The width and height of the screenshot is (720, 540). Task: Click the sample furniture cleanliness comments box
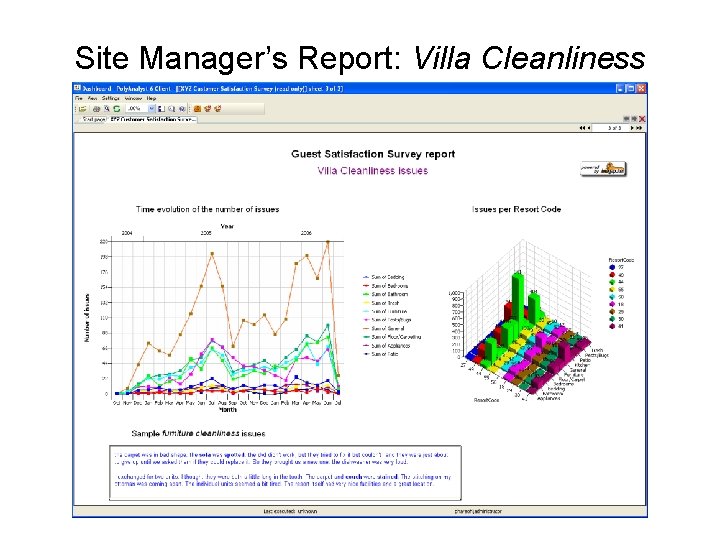click(285, 472)
